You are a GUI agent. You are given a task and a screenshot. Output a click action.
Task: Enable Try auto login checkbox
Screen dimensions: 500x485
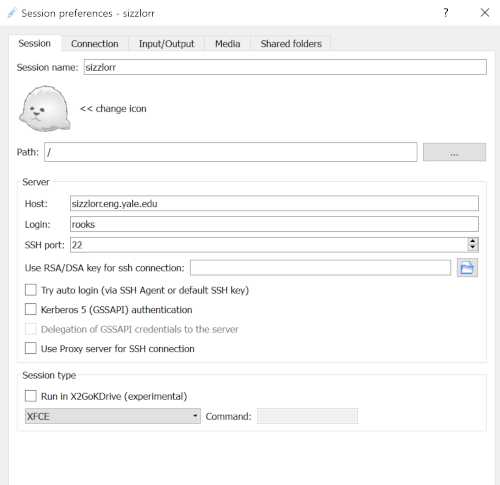pyautogui.click(x=31, y=290)
